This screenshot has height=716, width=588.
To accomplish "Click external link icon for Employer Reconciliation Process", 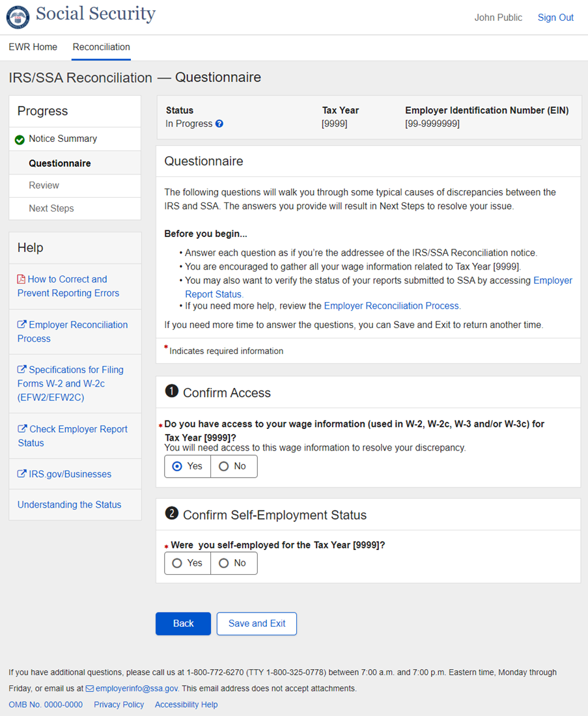I will [x=22, y=325].
